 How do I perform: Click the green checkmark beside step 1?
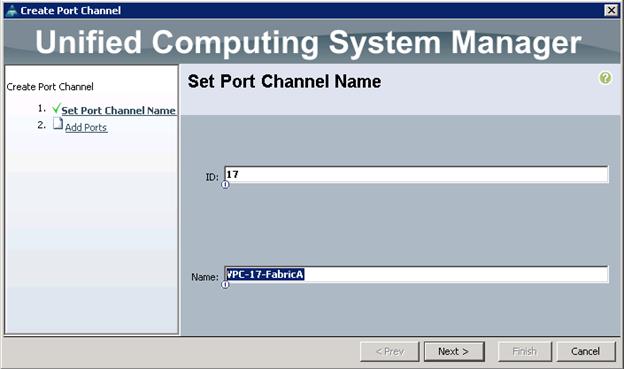(x=56, y=108)
